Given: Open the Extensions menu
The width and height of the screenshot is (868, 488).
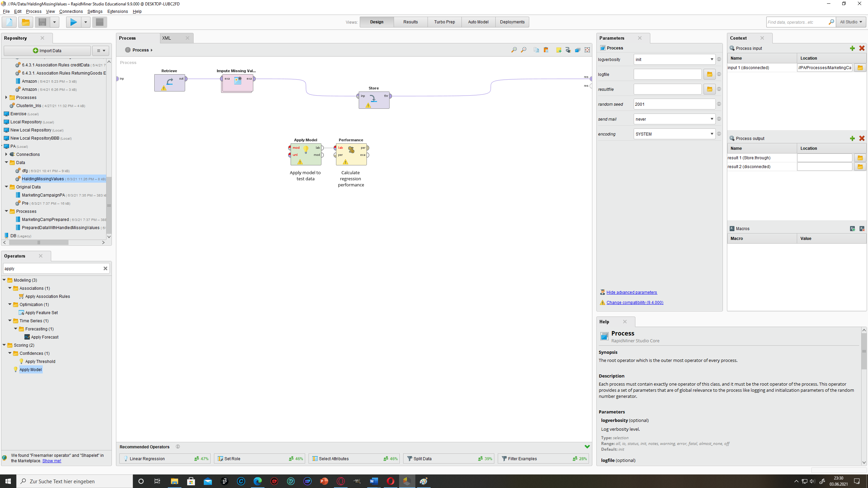Looking at the screenshot, I should coord(118,12).
